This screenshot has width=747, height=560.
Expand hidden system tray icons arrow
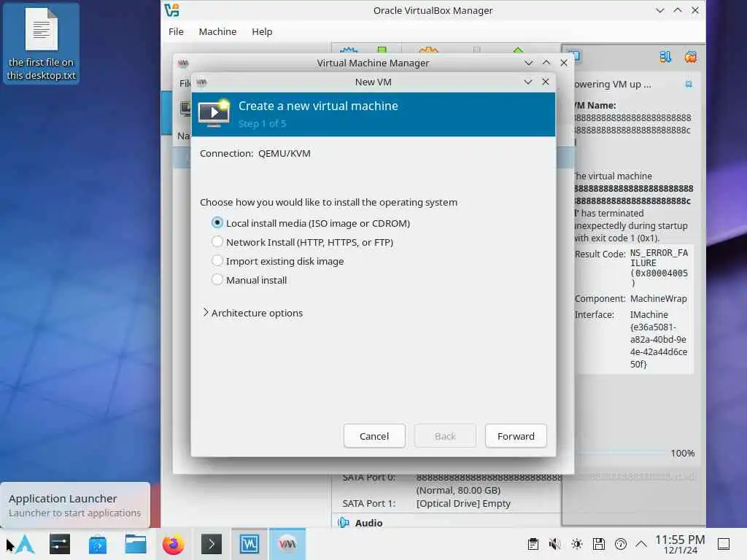[x=641, y=544]
